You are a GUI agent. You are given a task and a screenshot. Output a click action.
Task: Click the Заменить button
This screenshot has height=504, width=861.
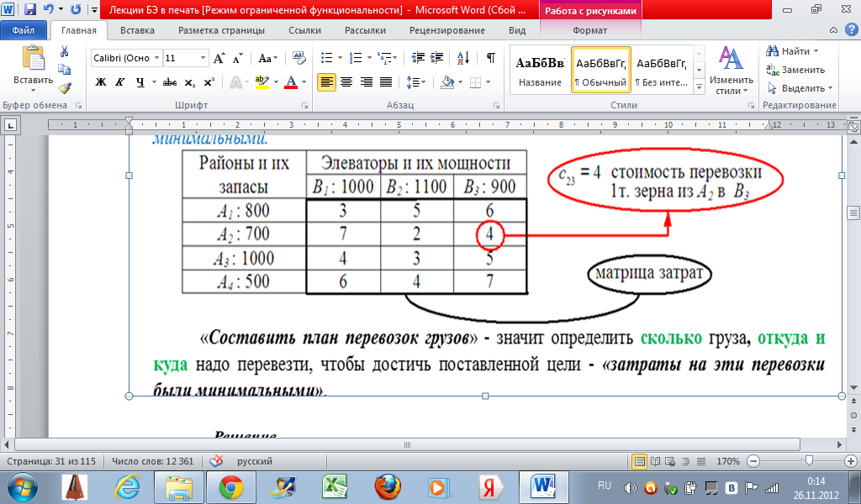(x=796, y=70)
